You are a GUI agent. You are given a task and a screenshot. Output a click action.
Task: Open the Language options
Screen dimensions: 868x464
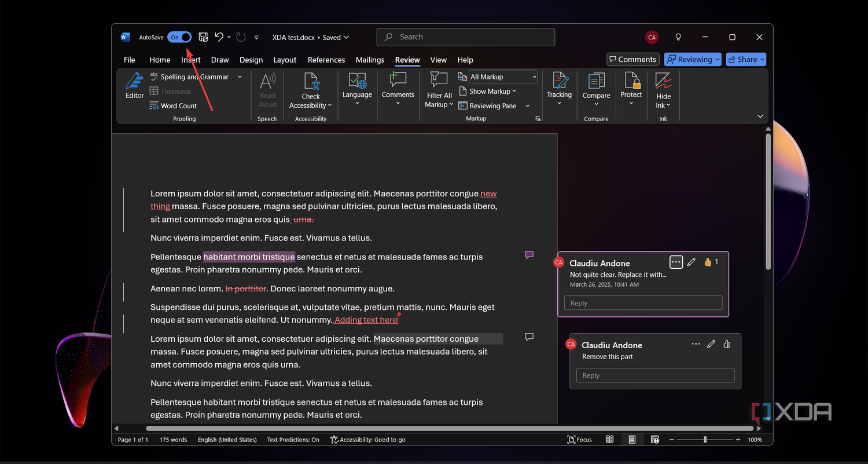[357, 89]
